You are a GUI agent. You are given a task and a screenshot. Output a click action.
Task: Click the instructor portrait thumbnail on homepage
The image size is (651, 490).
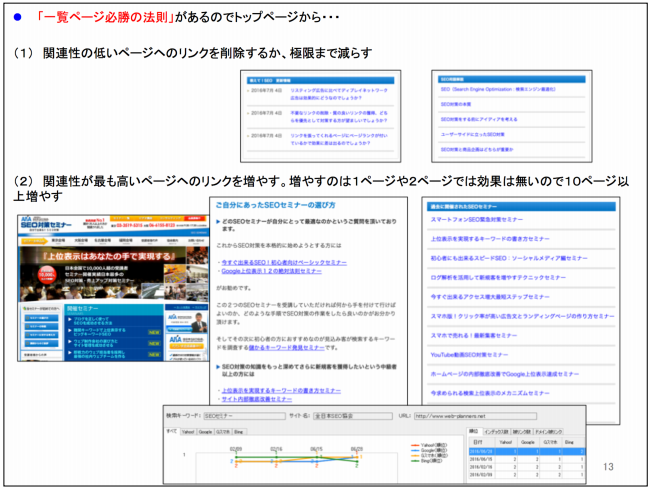coord(198,323)
